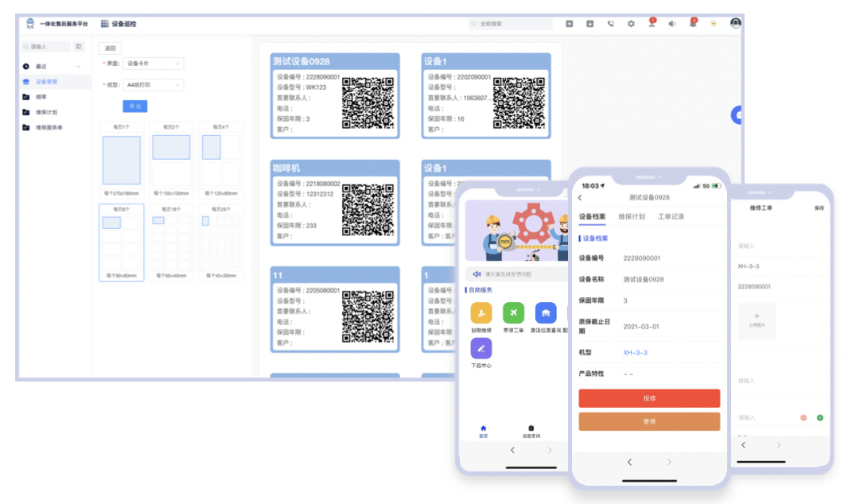Switch to the 工单记录 tab on phone
Viewport: 856px width, 504px height.
[671, 216]
